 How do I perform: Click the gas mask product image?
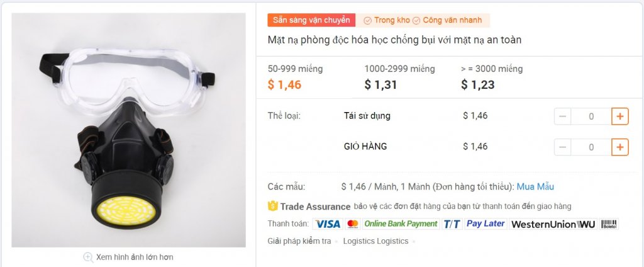[x=128, y=130]
